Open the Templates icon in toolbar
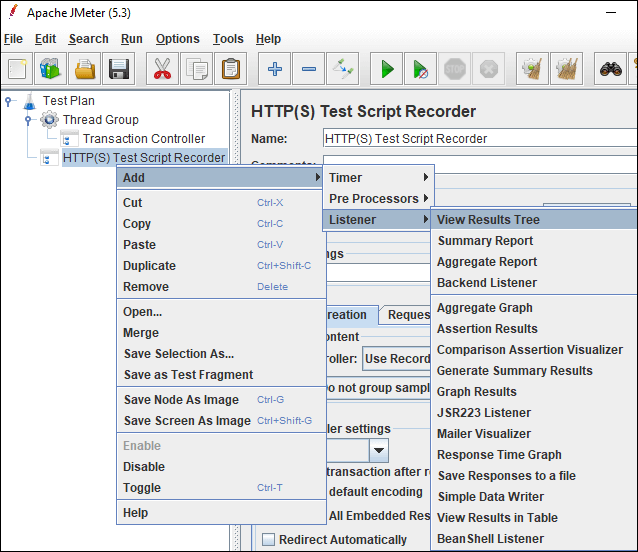 tap(50, 69)
